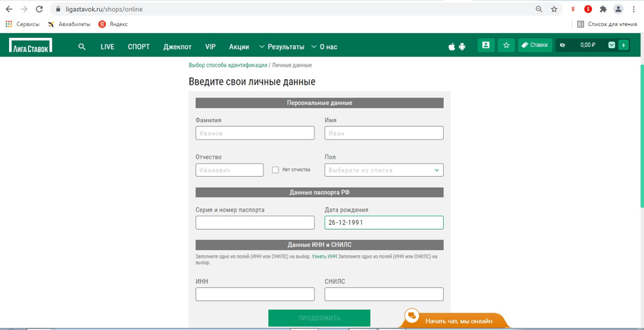Expand the 'О нас' menu
The height and width of the screenshot is (330, 644).
point(325,47)
